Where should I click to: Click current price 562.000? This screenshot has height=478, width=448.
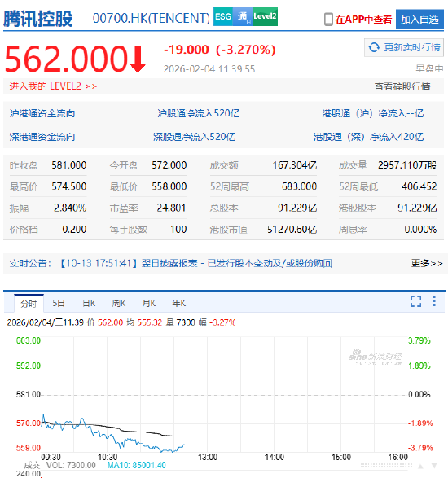pyautogui.click(x=65, y=59)
